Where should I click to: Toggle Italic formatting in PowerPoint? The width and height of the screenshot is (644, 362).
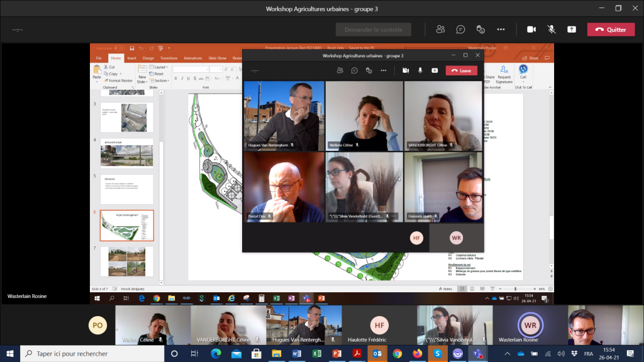182,79
